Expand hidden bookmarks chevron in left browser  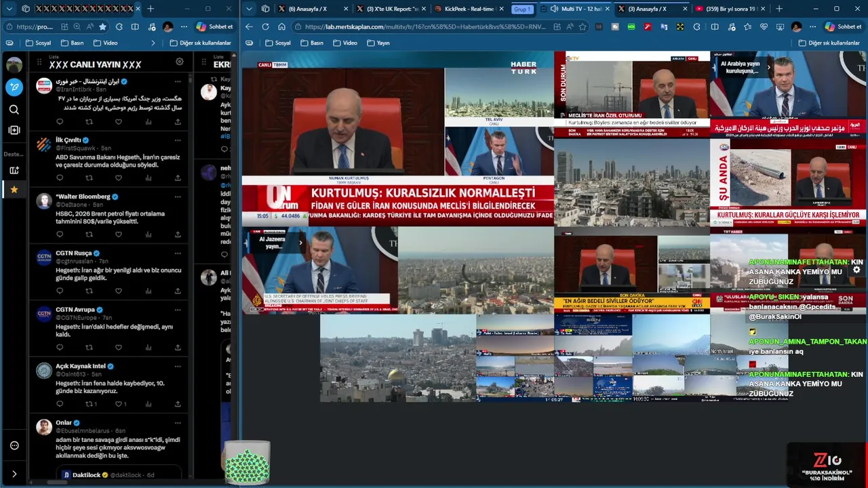pos(153,43)
